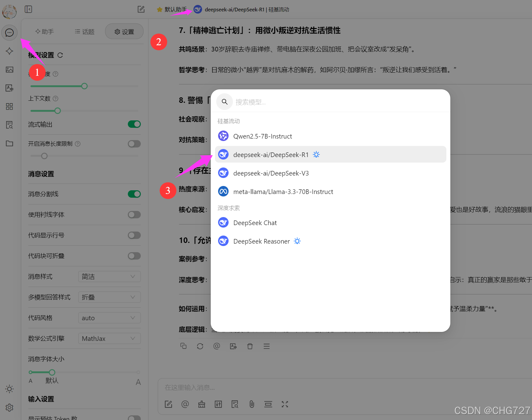Open app settings gear in sidebar
532x420 pixels.
(10, 408)
